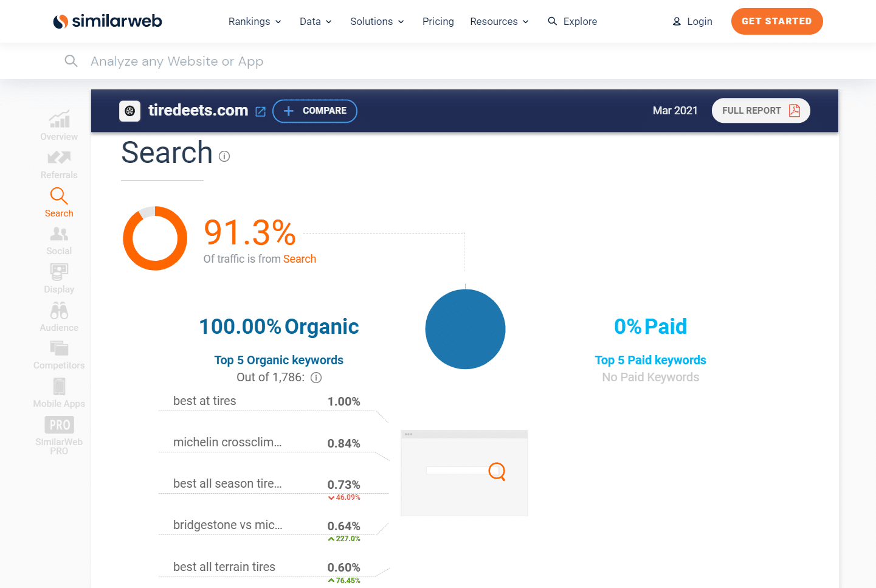Click info icon beside Search heading

pyautogui.click(x=224, y=156)
